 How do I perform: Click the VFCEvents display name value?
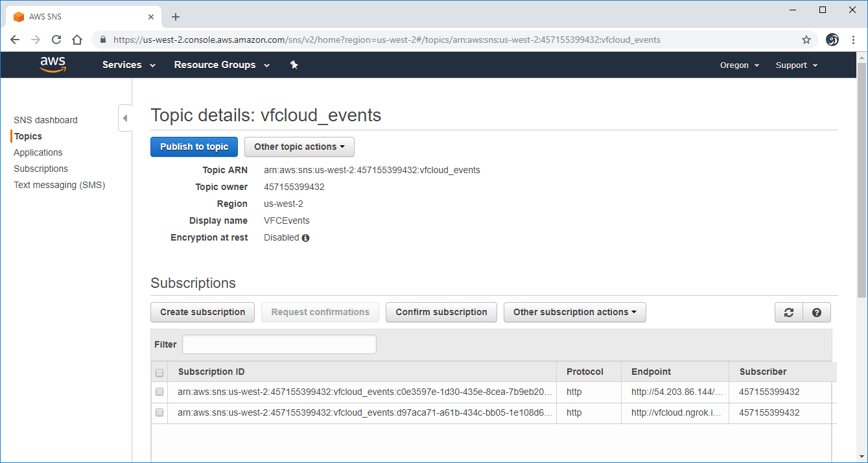tap(287, 221)
